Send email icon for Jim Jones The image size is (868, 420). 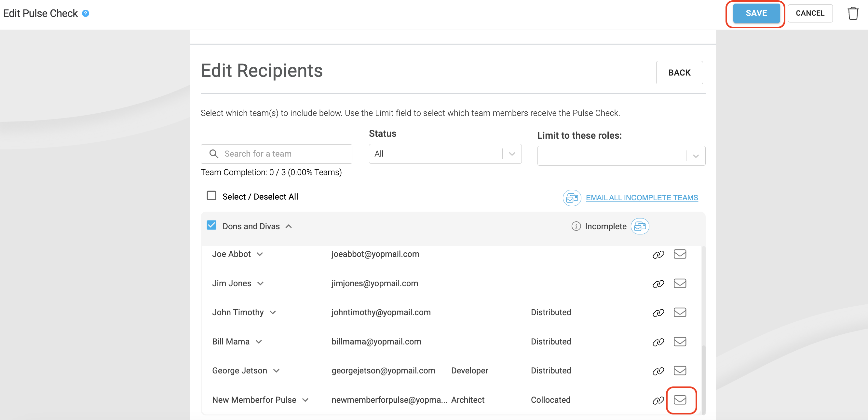tap(680, 283)
